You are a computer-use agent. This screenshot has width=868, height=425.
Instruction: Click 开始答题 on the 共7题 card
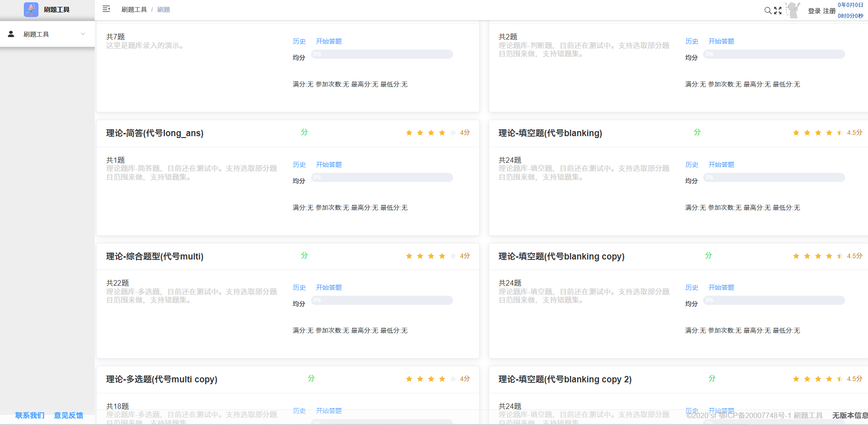click(x=329, y=41)
